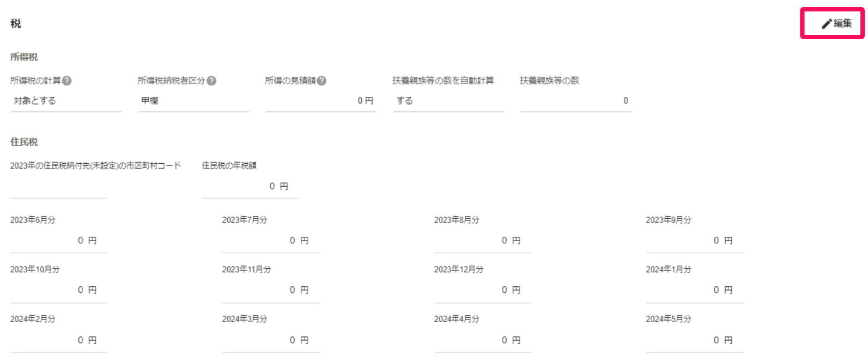Open help icon beside 所得税の計算
This screenshot has height=363, width=868.
click(67, 81)
